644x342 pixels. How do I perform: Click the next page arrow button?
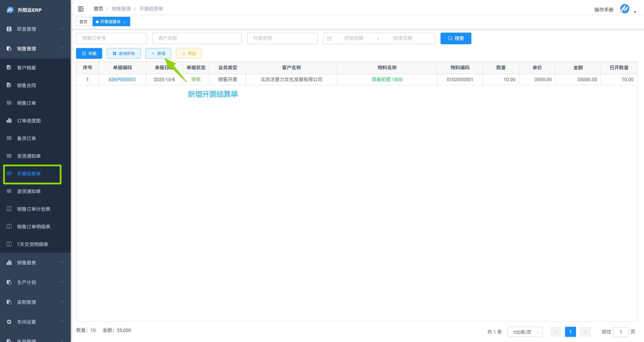point(585,332)
